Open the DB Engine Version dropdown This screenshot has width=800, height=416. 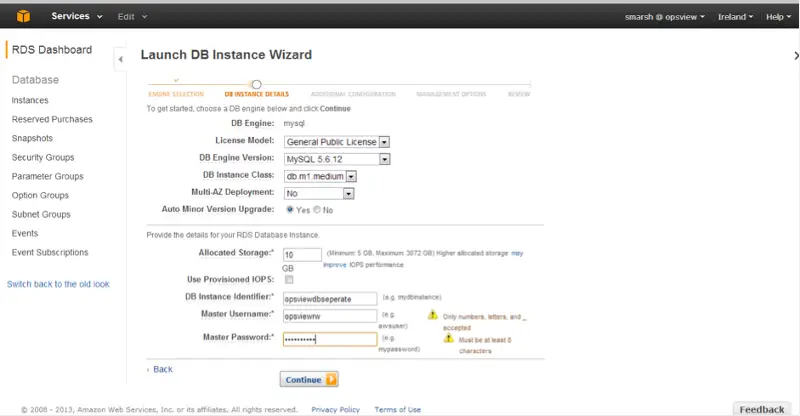pyautogui.click(x=337, y=159)
